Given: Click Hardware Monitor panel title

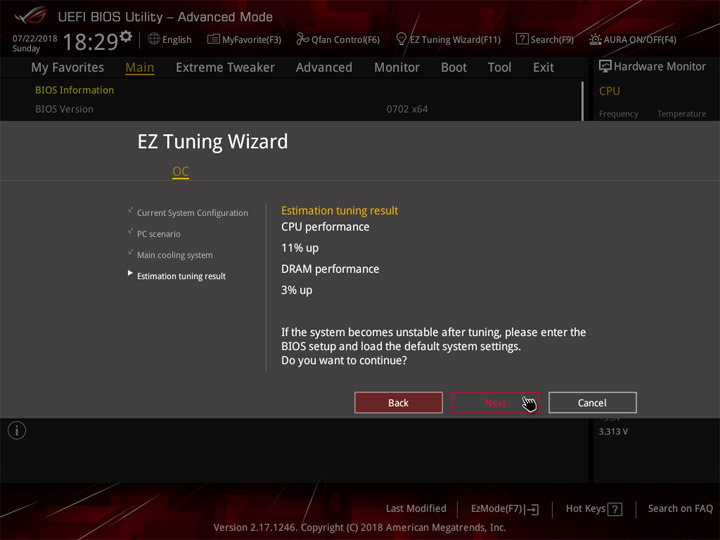Looking at the screenshot, I should (x=660, y=67).
